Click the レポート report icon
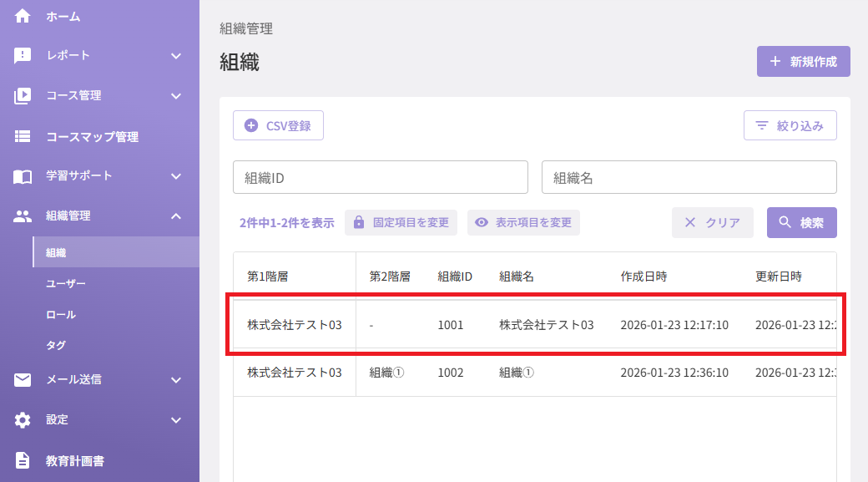 pyautogui.click(x=23, y=55)
